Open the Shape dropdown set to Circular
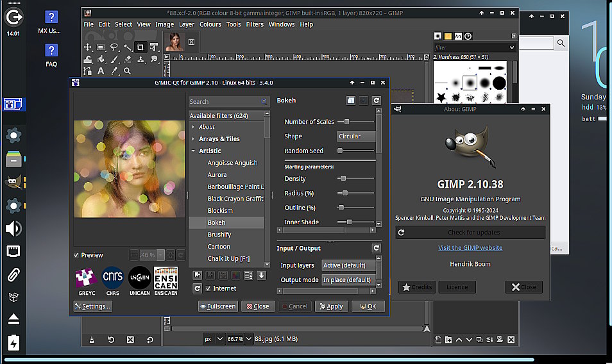612x364 pixels. pos(356,136)
